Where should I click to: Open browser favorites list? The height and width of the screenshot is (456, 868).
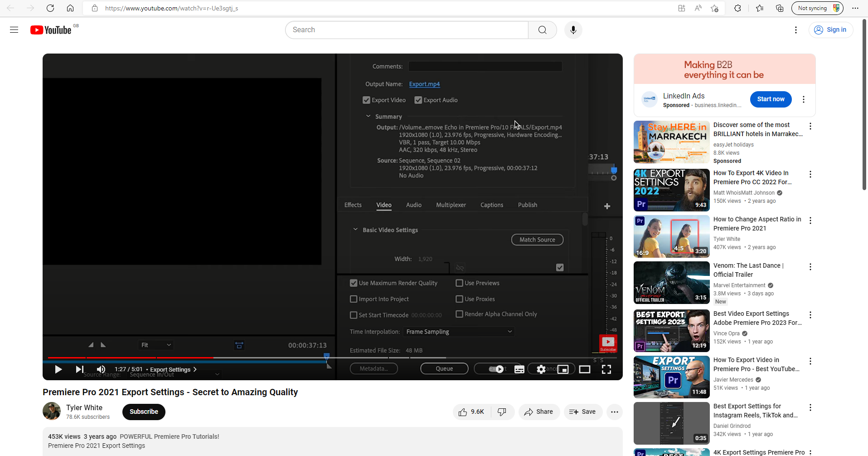point(760,8)
